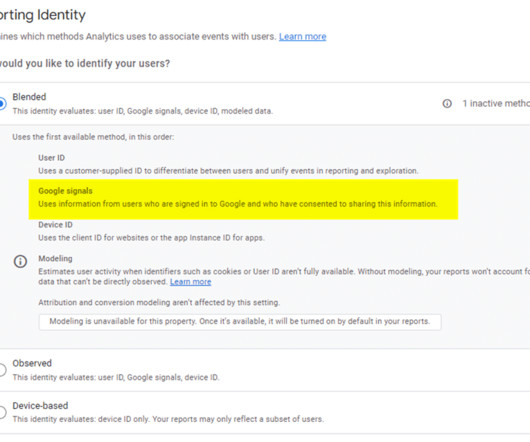Select the Blended radio button
Viewport: 530px width, 442px height.
tap(2, 103)
